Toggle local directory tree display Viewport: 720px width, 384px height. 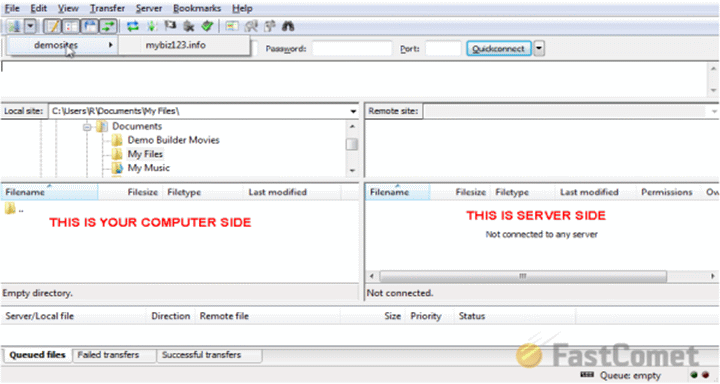point(71,26)
